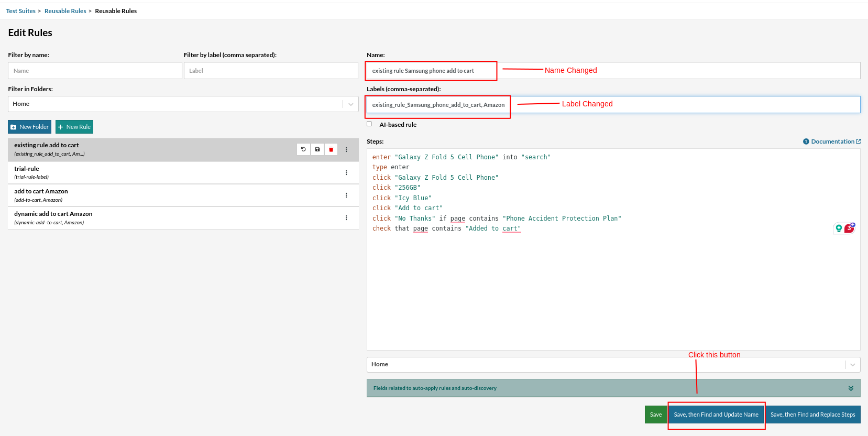868x436 pixels.
Task: Click the New Rule button
Action: [74, 127]
